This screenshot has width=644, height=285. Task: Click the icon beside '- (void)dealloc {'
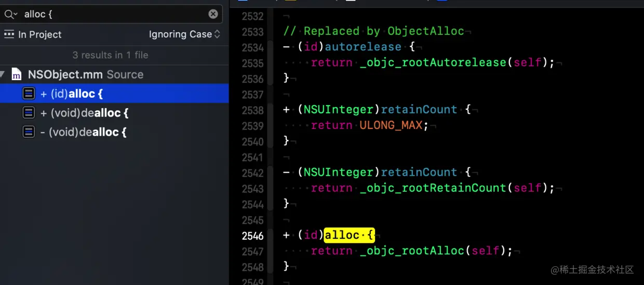click(x=29, y=132)
